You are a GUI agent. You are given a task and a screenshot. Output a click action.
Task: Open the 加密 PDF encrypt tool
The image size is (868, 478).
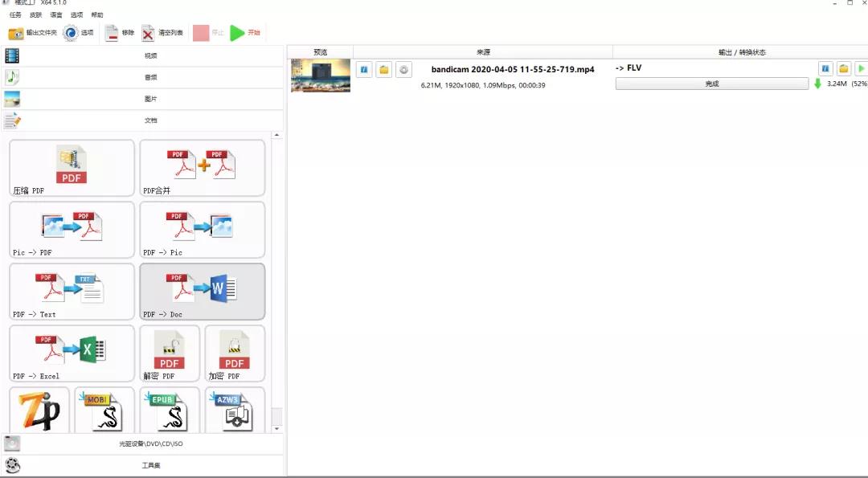[235, 354]
